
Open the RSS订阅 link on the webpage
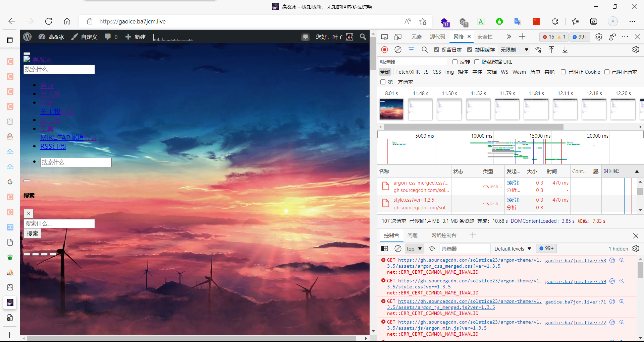point(53,146)
